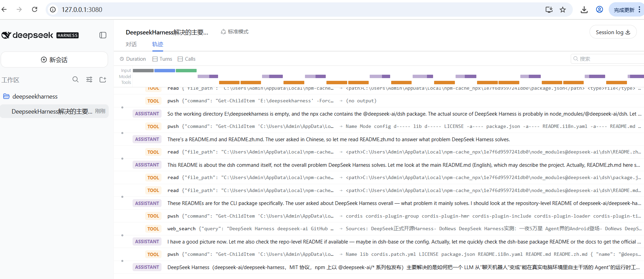Open the 标准模式 mode selector
This screenshot has height=279, width=644.
[235, 32]
